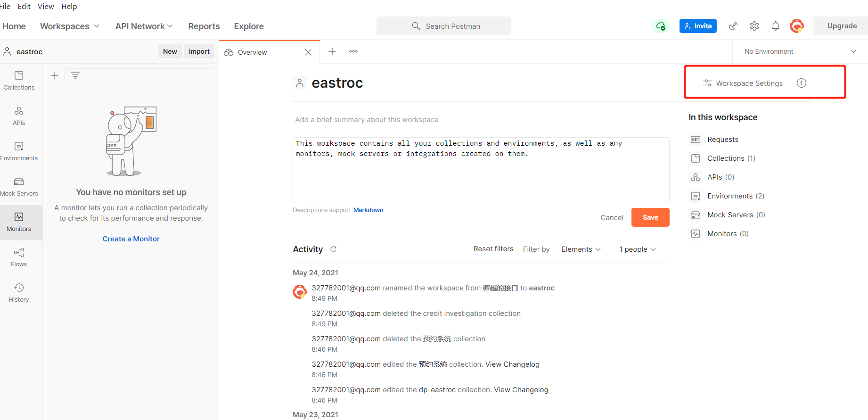
Task: Go to Home
Action: (x=14, y=26)
